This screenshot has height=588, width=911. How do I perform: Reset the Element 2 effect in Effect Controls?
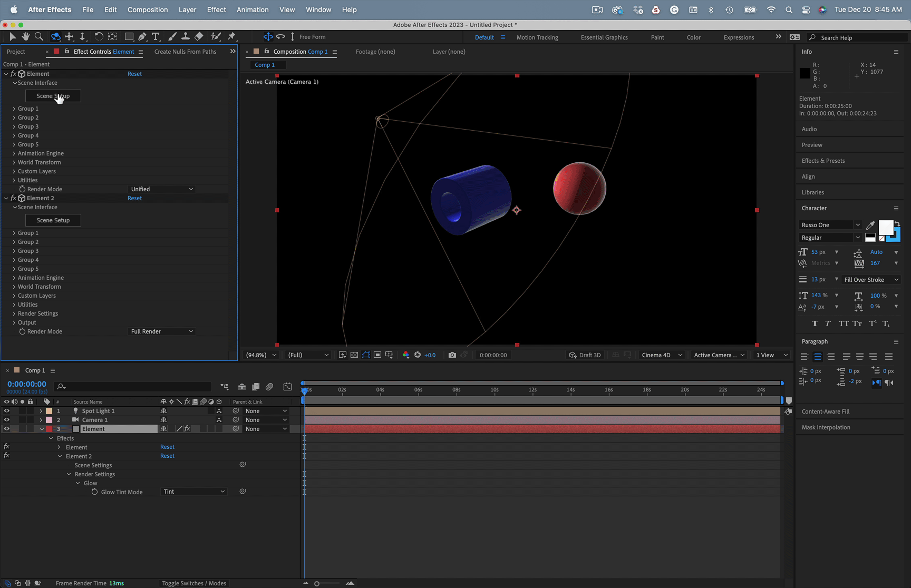coord(134,198)
